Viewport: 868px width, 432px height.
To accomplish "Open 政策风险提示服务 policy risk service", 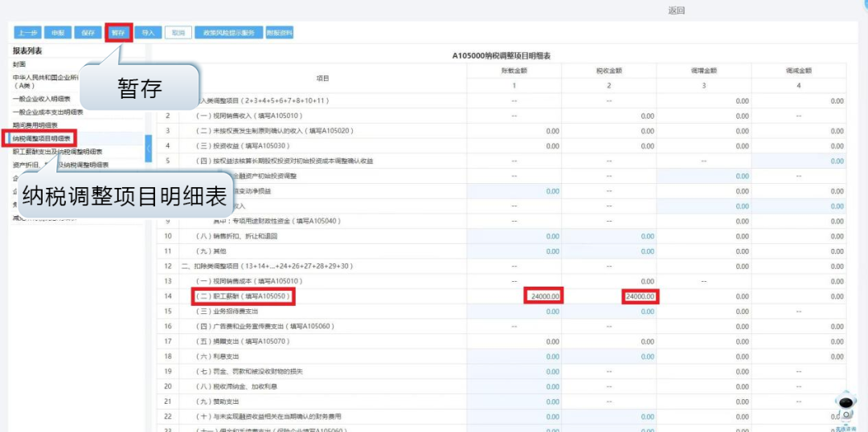I will coord(228,33).
